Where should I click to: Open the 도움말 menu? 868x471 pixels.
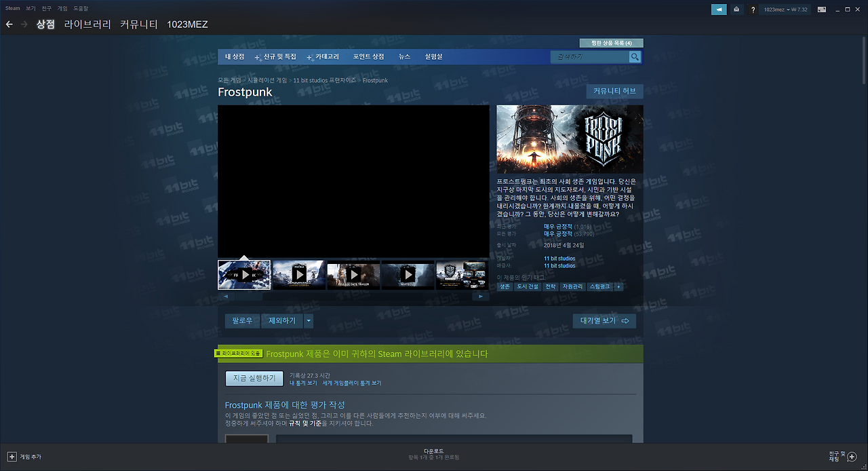[81, 9]
